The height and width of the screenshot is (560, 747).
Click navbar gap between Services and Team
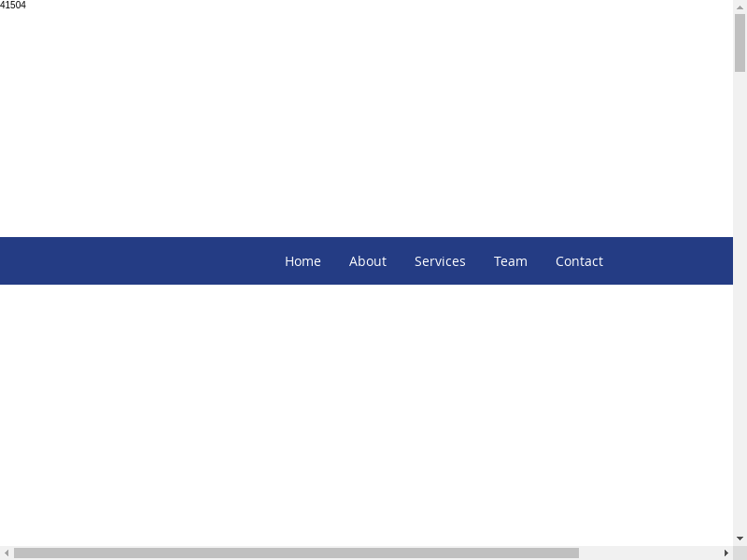coord(480,261)
